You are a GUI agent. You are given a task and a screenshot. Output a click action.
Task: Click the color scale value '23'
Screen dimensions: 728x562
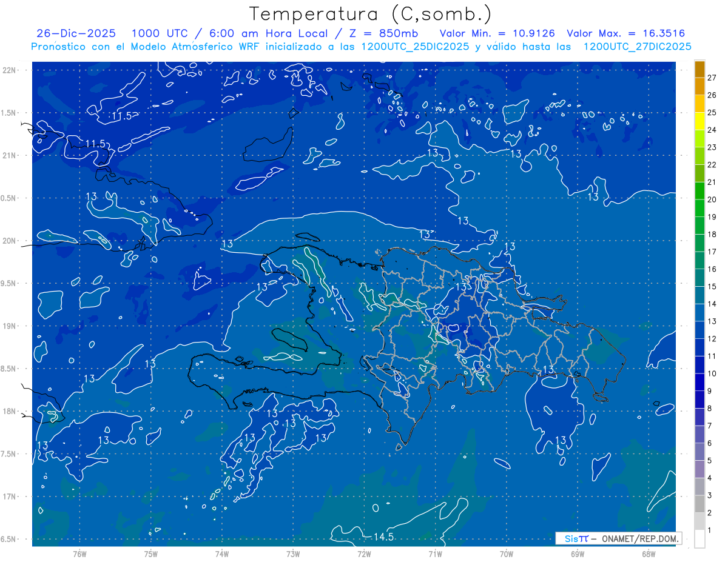(x=712, y=147)
